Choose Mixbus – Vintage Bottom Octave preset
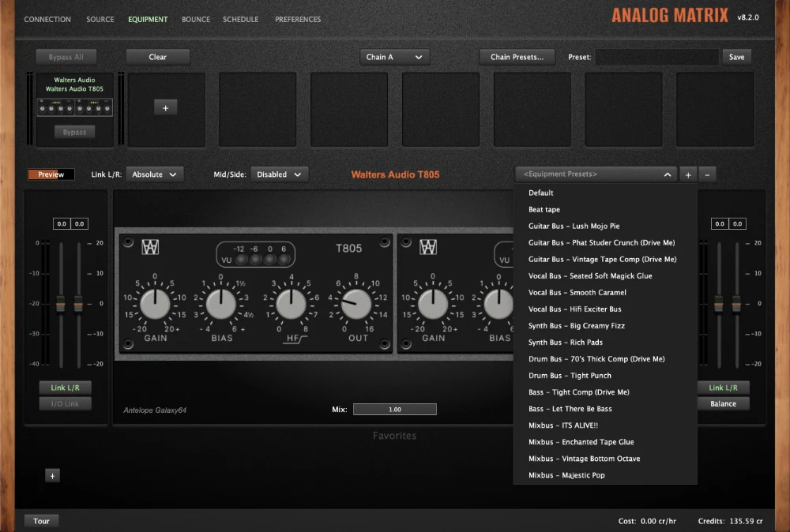This screenshot has width=790, height=532. [x=605, y=459]
